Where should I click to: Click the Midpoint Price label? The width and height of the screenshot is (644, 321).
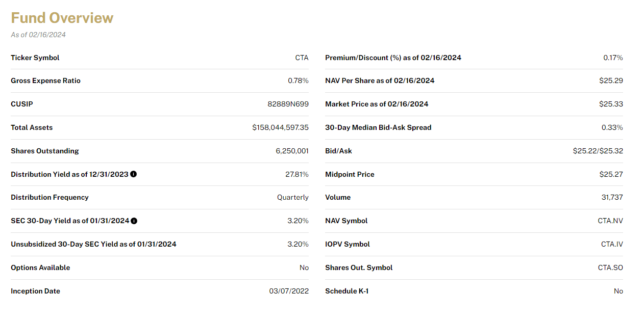pos(350,174)
